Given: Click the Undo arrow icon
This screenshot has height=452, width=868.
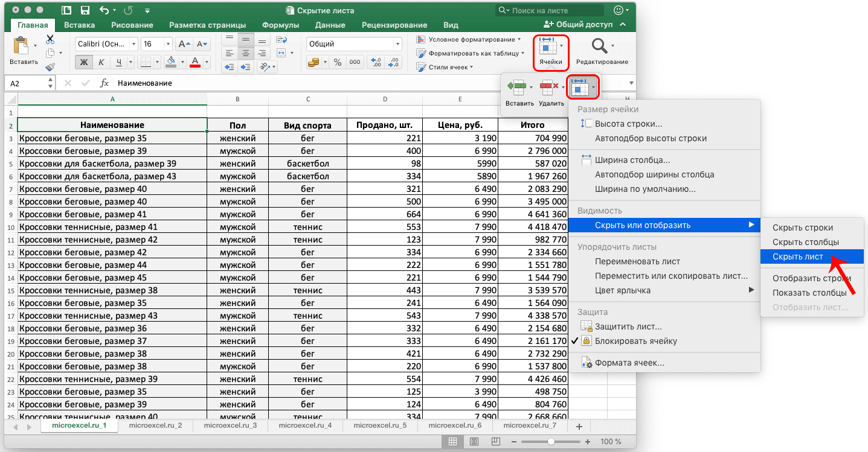Looking at the screenshot, I should pos(104,10).
